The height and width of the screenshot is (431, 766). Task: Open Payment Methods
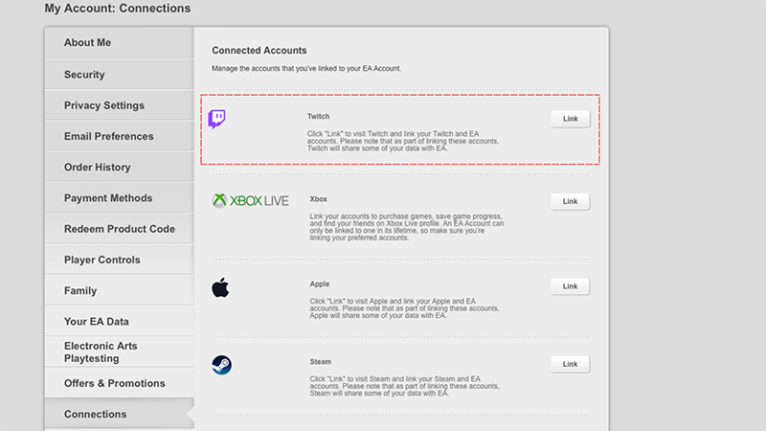coord(119,197)
